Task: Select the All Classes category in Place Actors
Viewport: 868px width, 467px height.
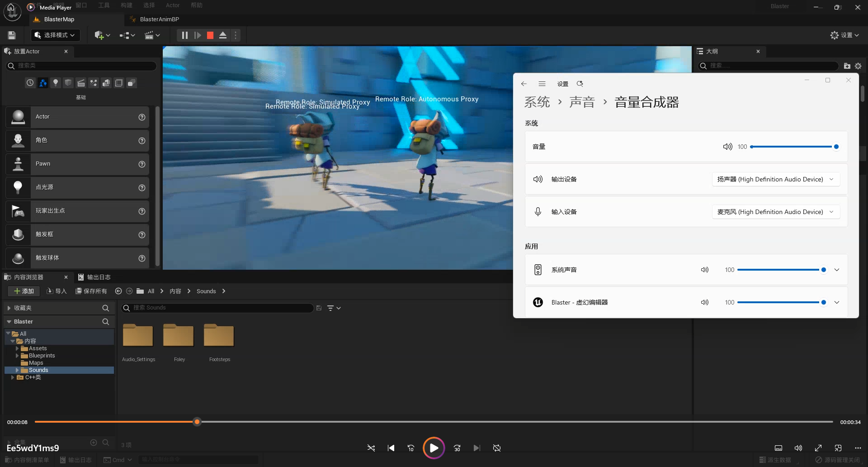Action: point(132,83)
